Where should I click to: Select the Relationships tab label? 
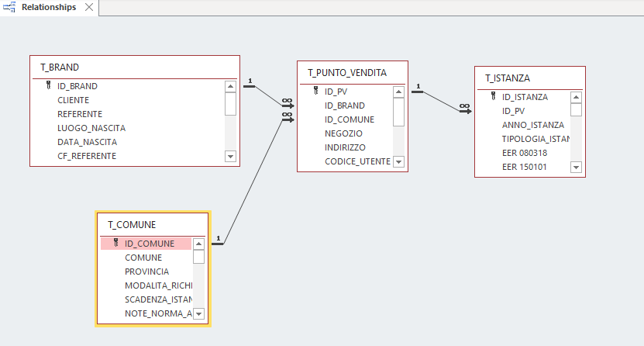[x=48, y=7]
